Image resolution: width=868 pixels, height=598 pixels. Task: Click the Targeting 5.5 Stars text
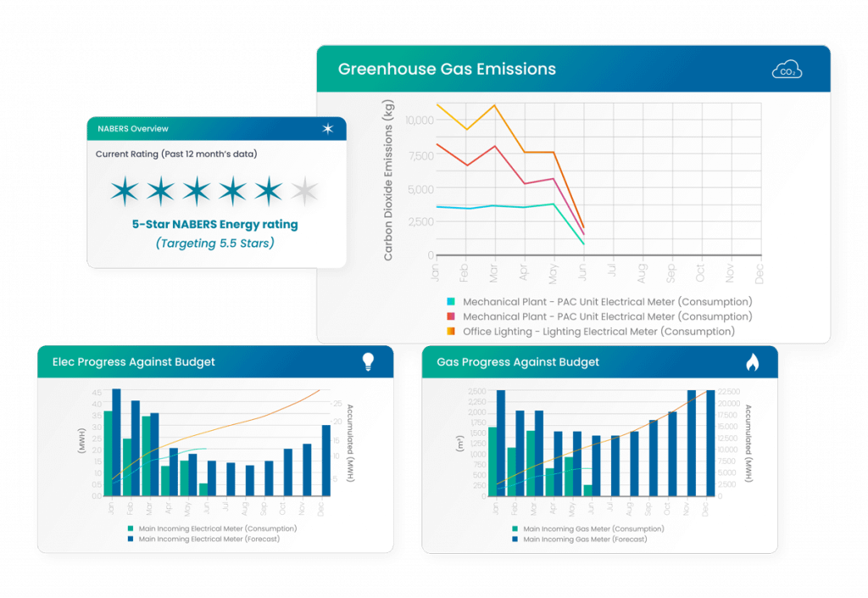(x=214, y=243)
